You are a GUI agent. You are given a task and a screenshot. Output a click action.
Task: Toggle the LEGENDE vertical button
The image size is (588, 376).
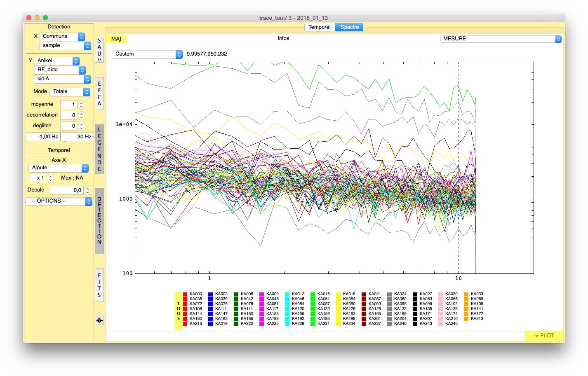click(99, 149)
